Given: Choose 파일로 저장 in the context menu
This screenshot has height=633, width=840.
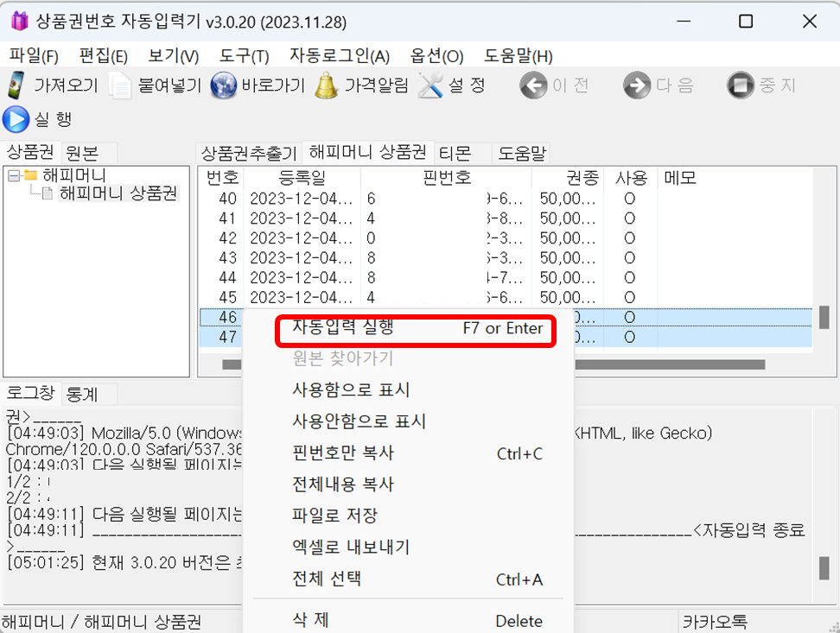Looking at the screenshot, I should click(408, 516).
